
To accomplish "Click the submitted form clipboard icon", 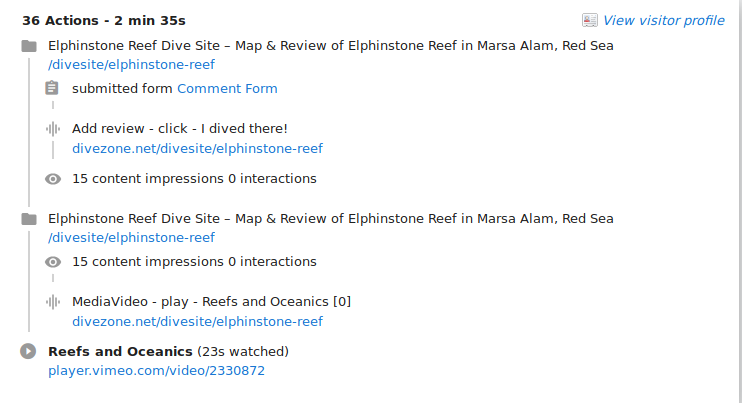I will click(53, 89).
